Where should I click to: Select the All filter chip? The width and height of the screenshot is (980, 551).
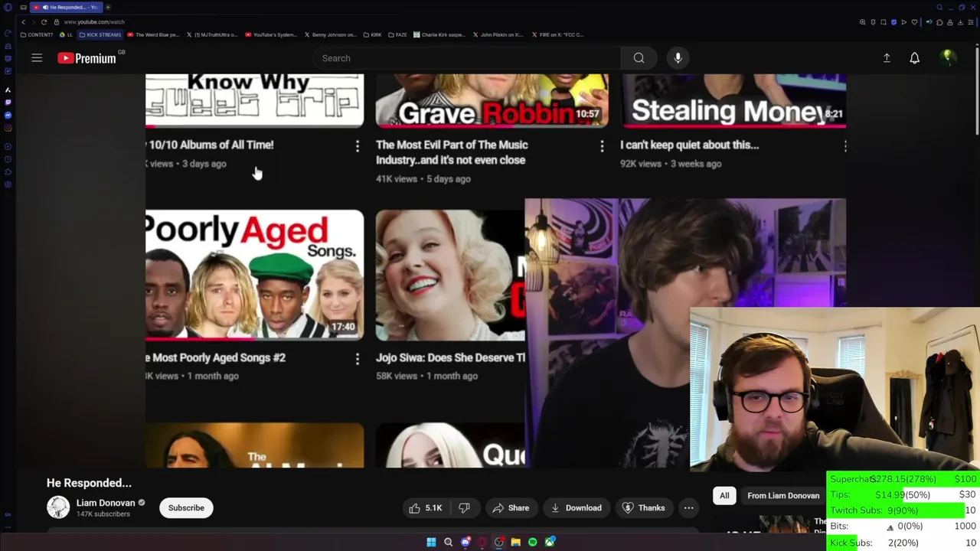click(x=724, y=496)
